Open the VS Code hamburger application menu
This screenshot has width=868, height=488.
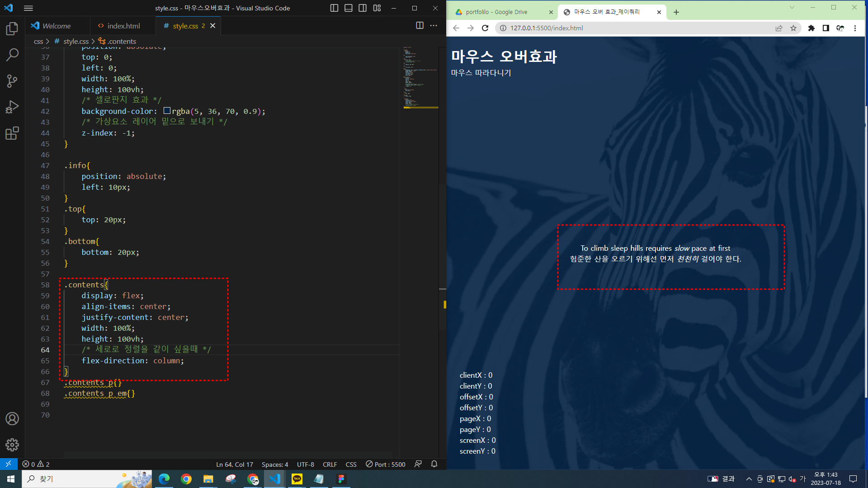[x=28, y=8]
